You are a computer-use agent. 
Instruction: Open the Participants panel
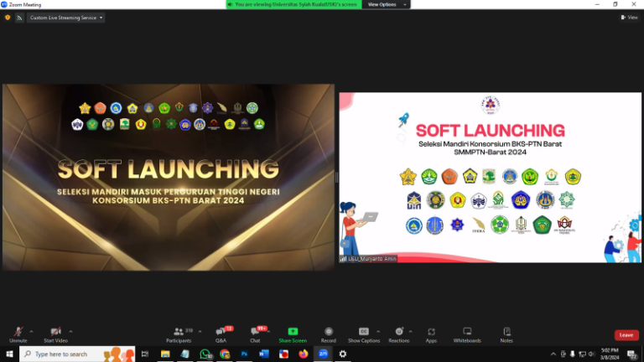(179, 334)
